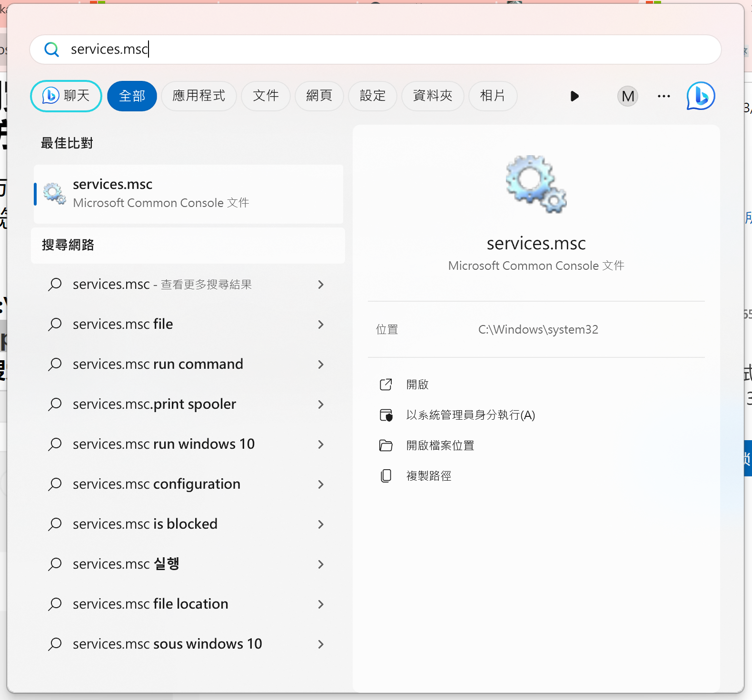Screen dimensions: 752x700
Task: Click the search text field containing services.msc
Action: click(375, 49)
